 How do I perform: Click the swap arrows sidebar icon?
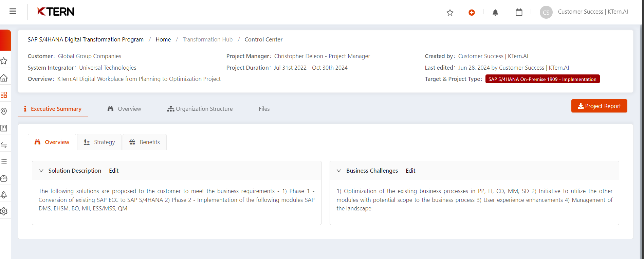(4, 145)
